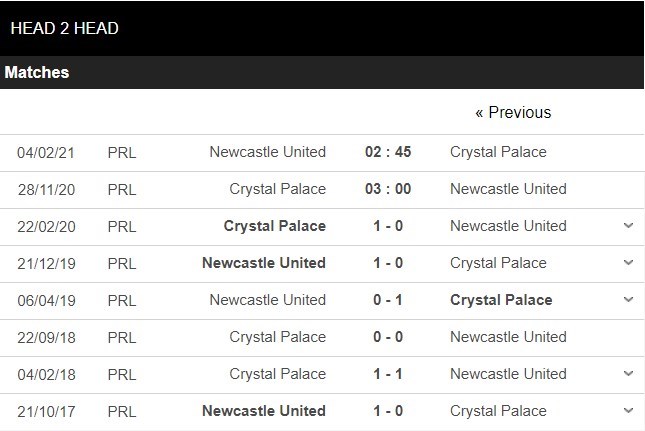The image size is (645, 431).
Task: Expand the 21/10/17 match chevron
Action: coord(628,411)
